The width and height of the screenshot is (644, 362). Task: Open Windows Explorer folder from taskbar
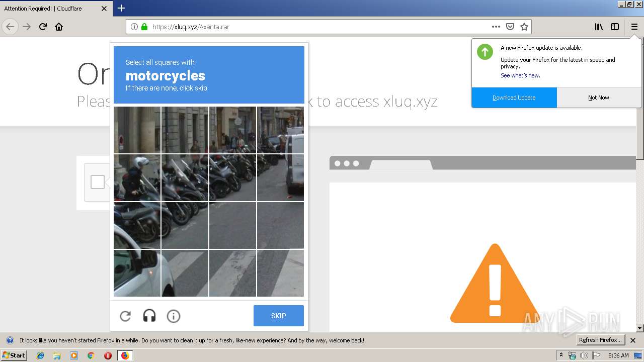coord(57,355)
